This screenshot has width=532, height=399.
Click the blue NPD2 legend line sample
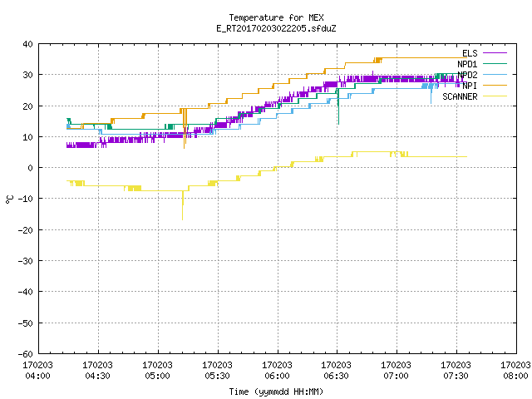pyautogui.click(x=495, y=74)
